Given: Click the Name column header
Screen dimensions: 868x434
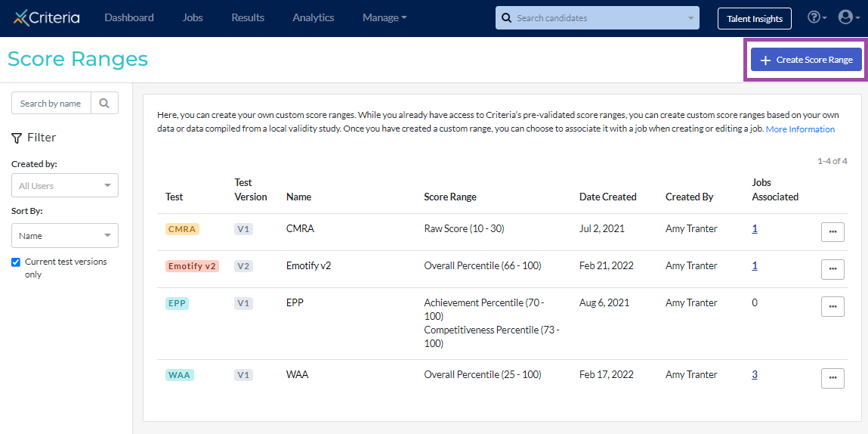Looking at the screenshot, I should pos(299,197).
